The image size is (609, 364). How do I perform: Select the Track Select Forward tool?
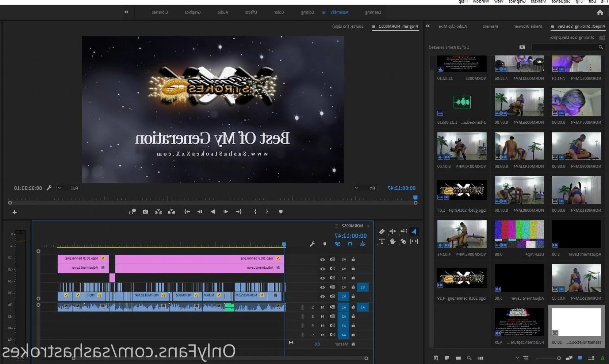(x=403, y=232)
